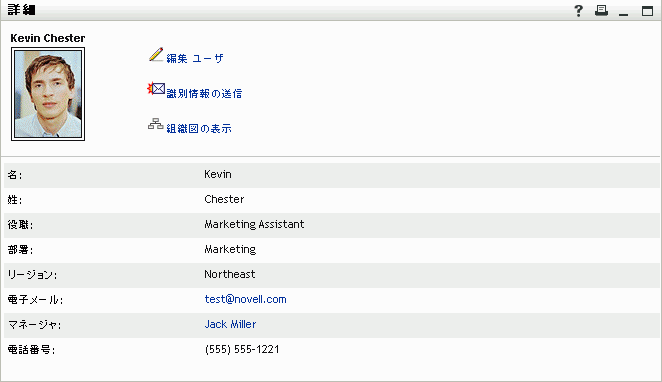Click Kevin Chester's profile photo
Image resolution: width=662 pixels, height=382 pixels.
(x=48, y=94)
